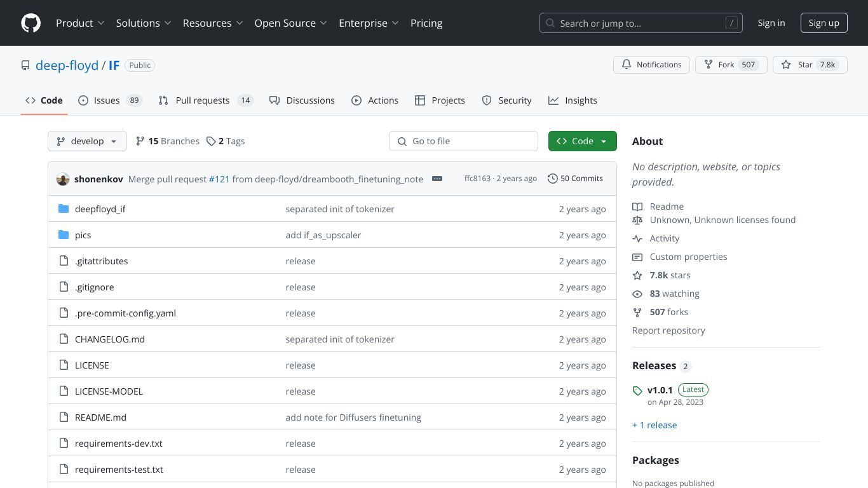The image size is (868, 488).
Task: Click the watching eye icon
Action: (x=637, y=294)
